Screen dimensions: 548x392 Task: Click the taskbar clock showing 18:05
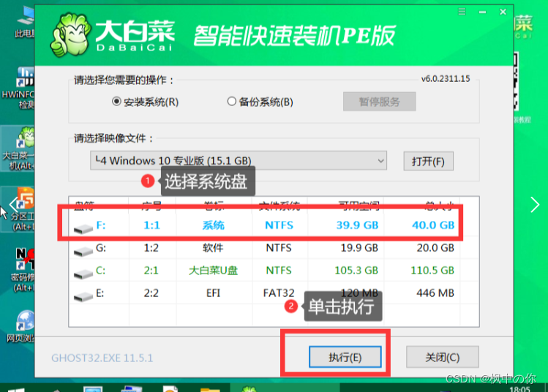tap(519, 389)
